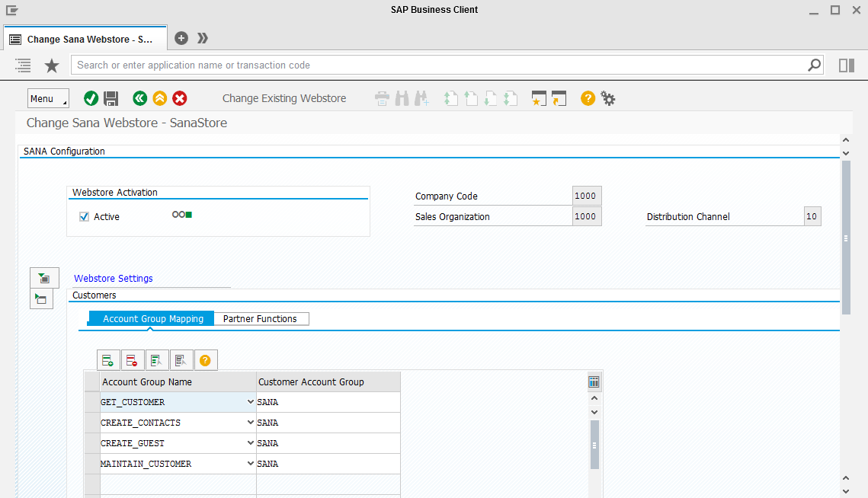Cancel with the red X icon

179,98
